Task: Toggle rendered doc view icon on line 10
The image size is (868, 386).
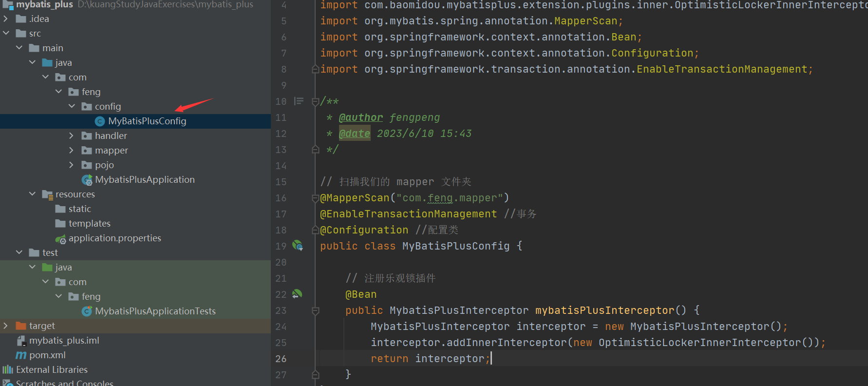Action: [299, 101]
